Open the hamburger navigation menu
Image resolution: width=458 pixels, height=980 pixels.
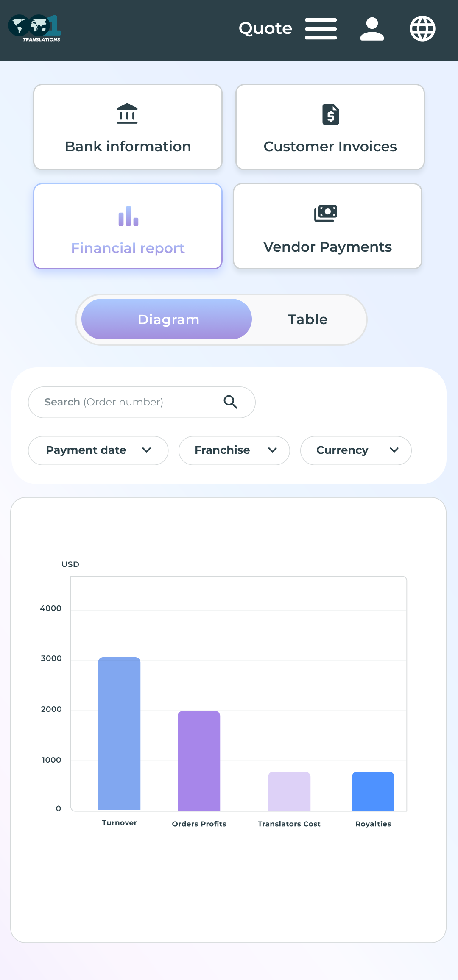(321, 29)
